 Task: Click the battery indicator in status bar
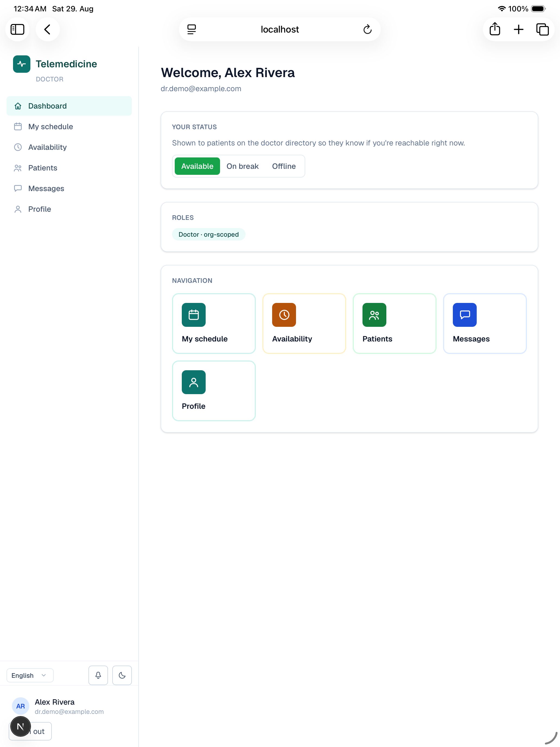tap(538, 9)
